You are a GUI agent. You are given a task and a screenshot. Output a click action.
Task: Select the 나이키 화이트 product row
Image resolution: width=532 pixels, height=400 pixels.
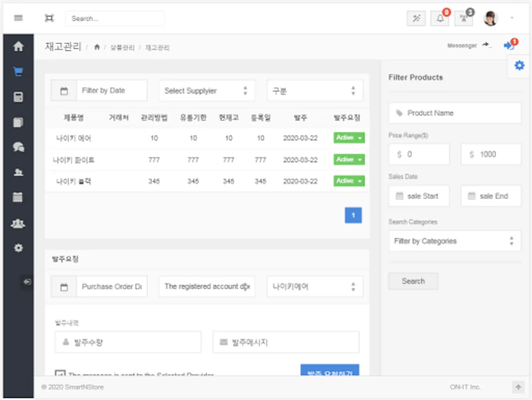coord(207,160)
